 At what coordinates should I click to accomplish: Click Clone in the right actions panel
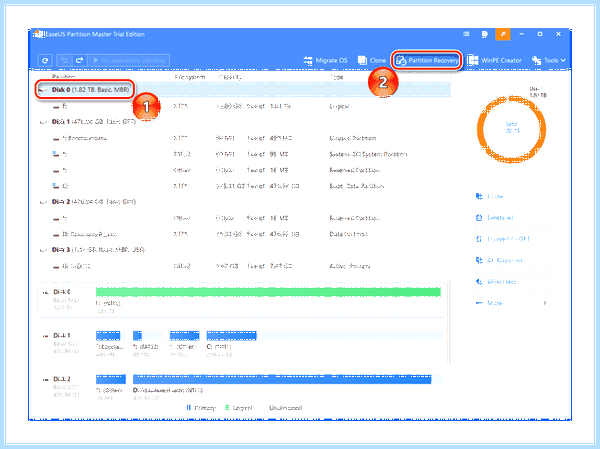click(490, 196)
